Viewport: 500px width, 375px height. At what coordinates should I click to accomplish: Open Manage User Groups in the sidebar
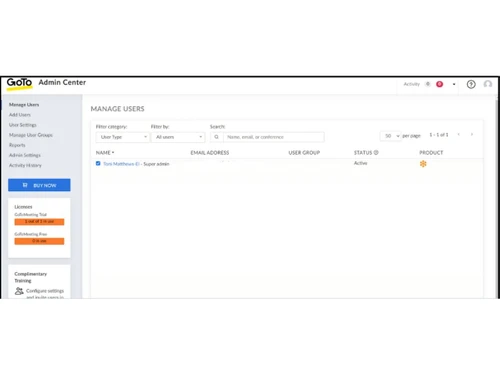tap(31, 135)
